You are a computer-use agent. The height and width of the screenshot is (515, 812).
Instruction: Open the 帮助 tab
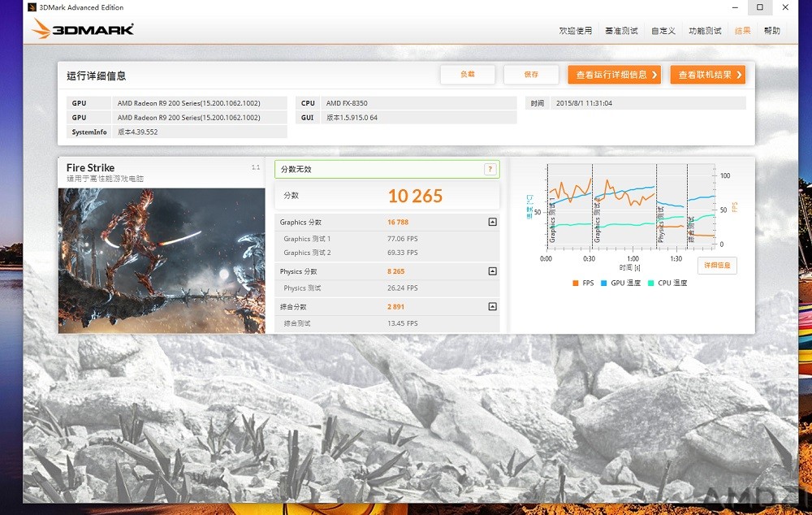772,31
